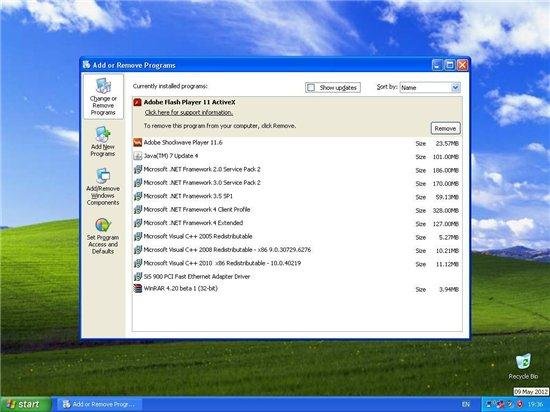This screenshot has width=550, height=412.
Task: Select Change or Remove Programs sidebar icon
Action: tap(103, 96)
